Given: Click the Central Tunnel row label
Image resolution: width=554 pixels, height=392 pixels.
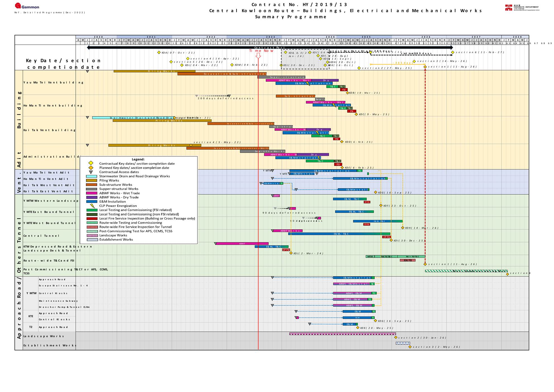Looking at the screenshot, I should click(x=41, y=236).
